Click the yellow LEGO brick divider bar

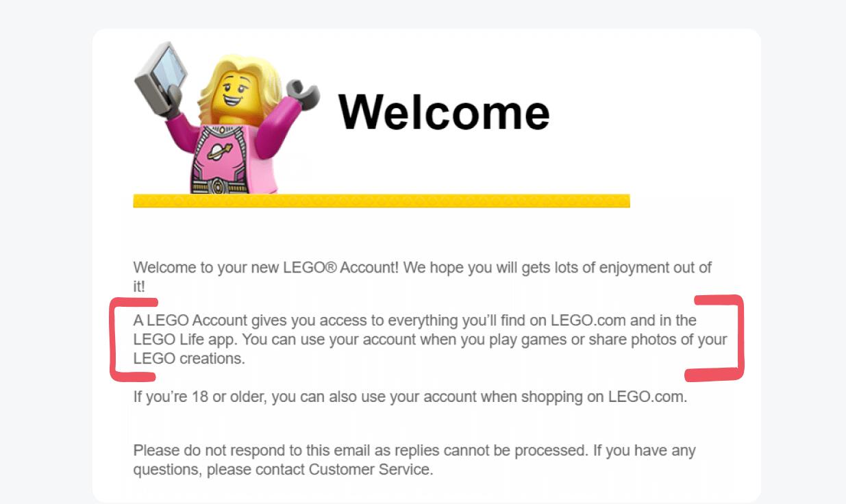click(381, 201)
